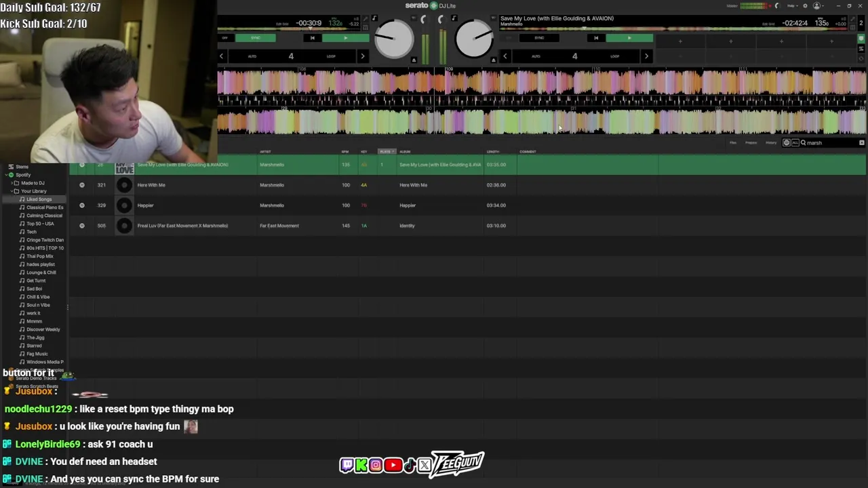Clear the search box
868x488 pixels.
point(862,143)
